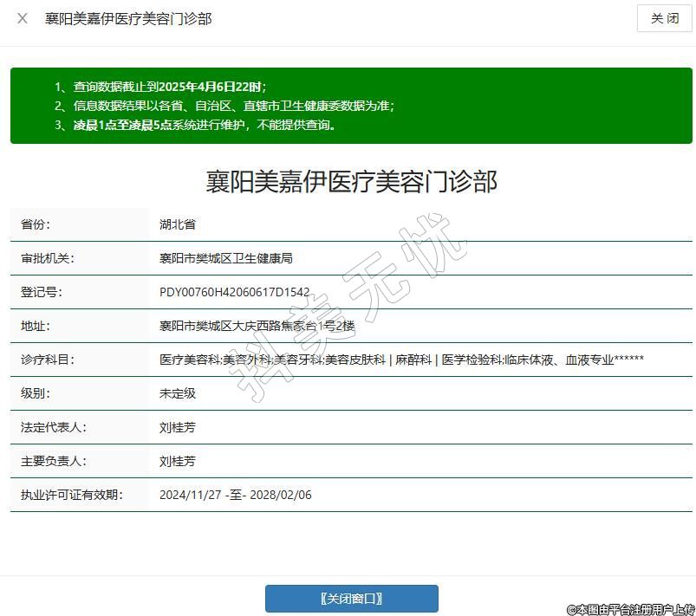Screen dimensions: 696x616
Task: Click the 省份 row label
Action: 36,224
